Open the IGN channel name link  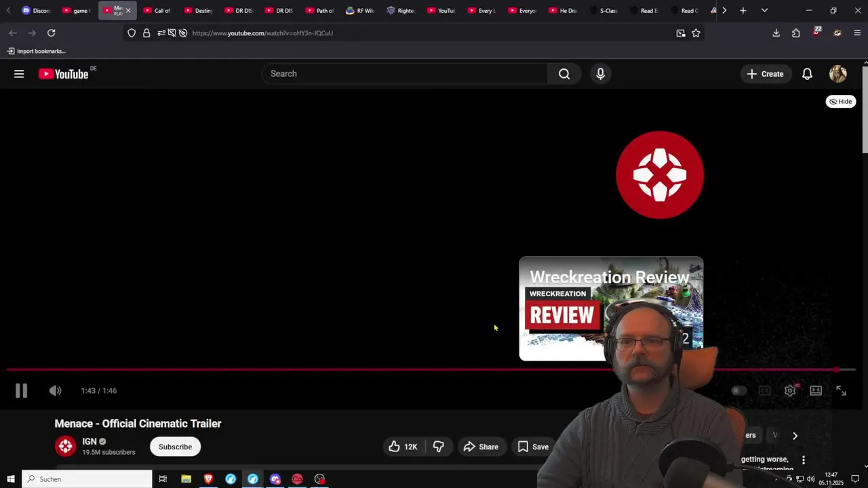(x=90, y=441)
